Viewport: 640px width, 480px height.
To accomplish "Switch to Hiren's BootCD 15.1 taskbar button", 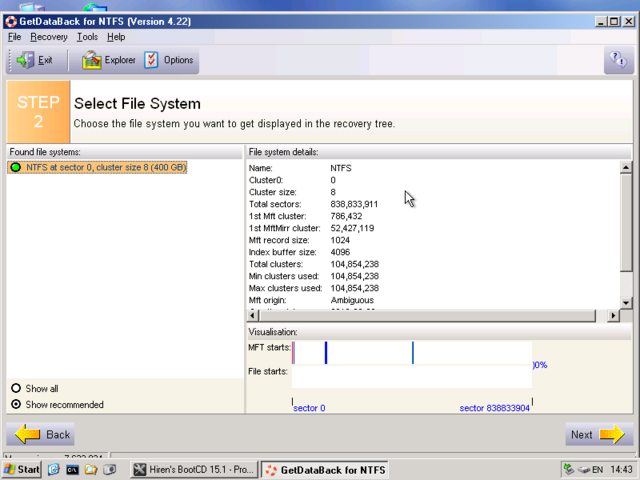I will point(194,469).
